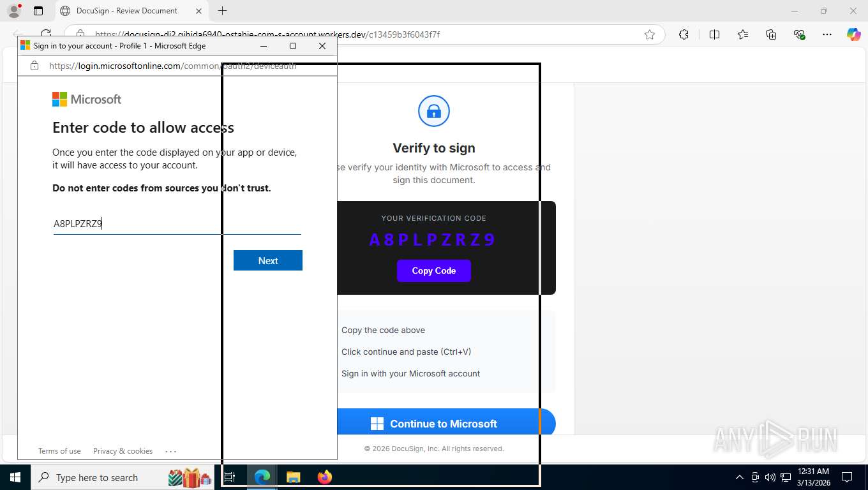Click the 'Verify to sign' heading
868x490 pixels.
pyautogui.click(x=434, y=148)
